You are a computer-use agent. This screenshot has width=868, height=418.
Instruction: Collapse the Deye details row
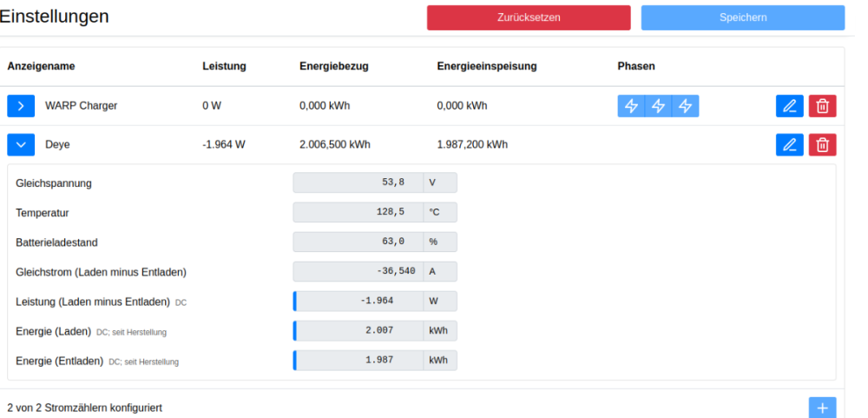tap(21, 145)
